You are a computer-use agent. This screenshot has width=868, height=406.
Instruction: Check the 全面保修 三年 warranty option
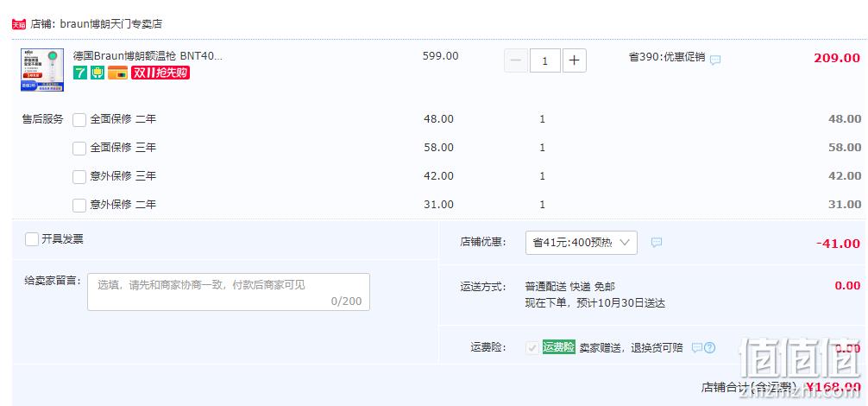tap(79, 148)
